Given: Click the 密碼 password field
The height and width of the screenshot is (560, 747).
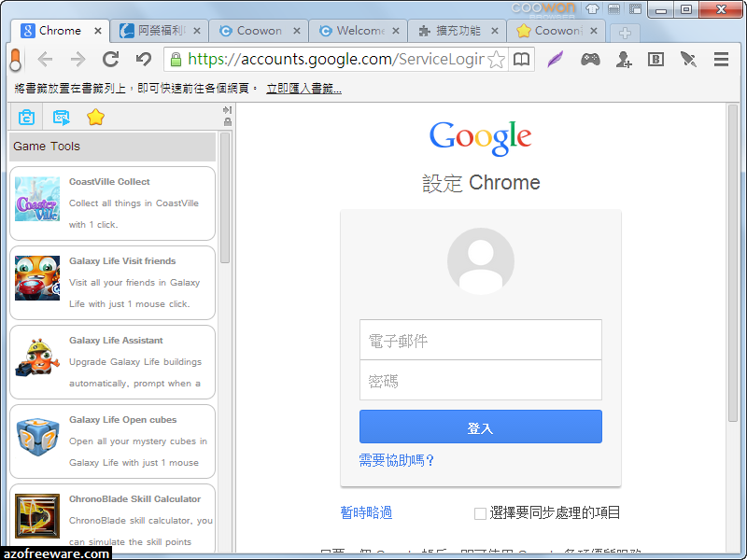Looking at the screenshot, I should click(481, 380).
